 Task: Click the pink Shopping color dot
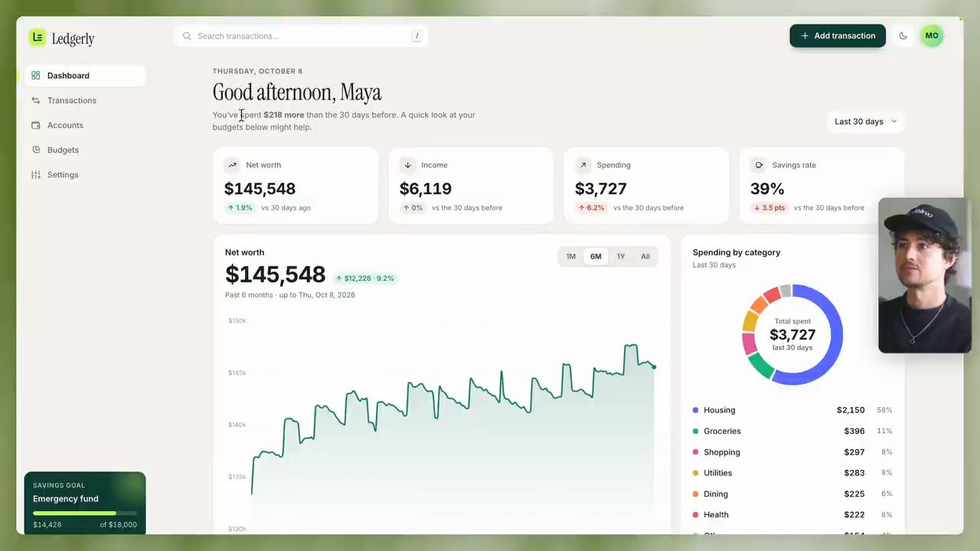point(695,452)
